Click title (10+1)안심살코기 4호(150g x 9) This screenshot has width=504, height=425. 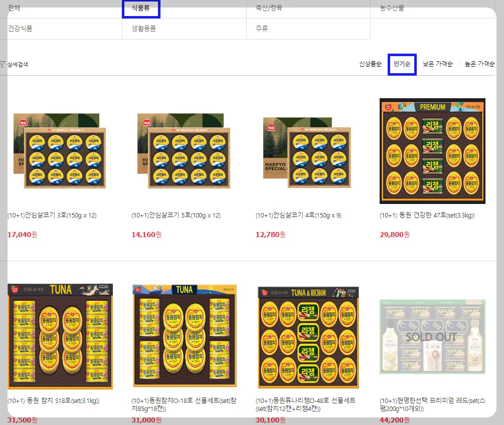[298, 215]
